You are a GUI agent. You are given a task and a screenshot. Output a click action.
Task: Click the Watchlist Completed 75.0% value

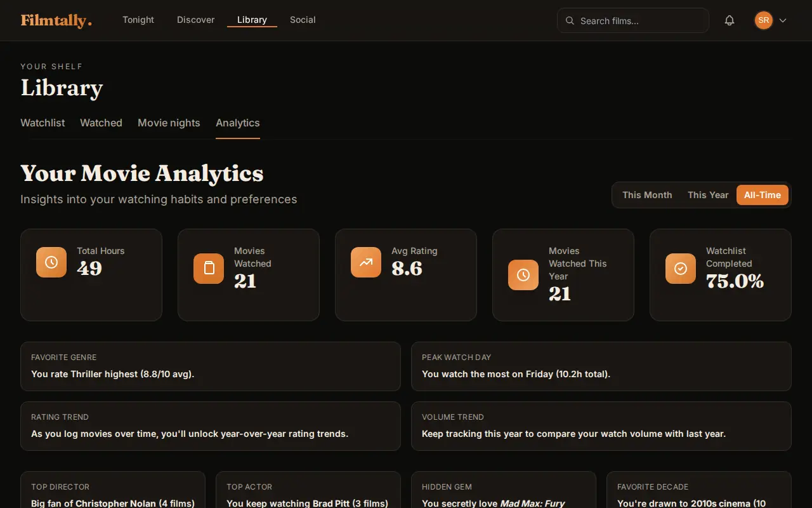[735, 281]
